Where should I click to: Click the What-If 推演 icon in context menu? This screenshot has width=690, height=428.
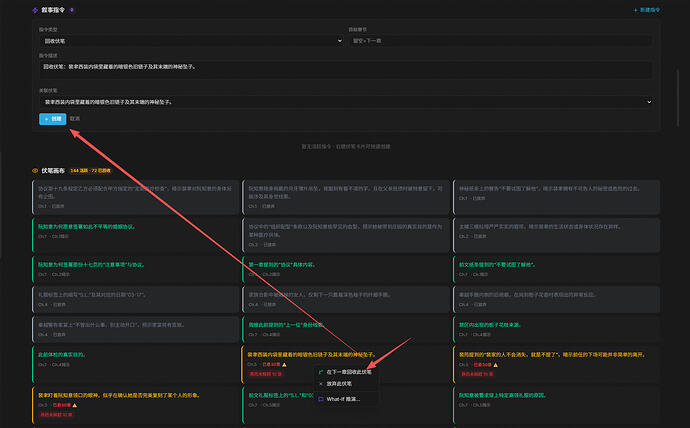321,398
